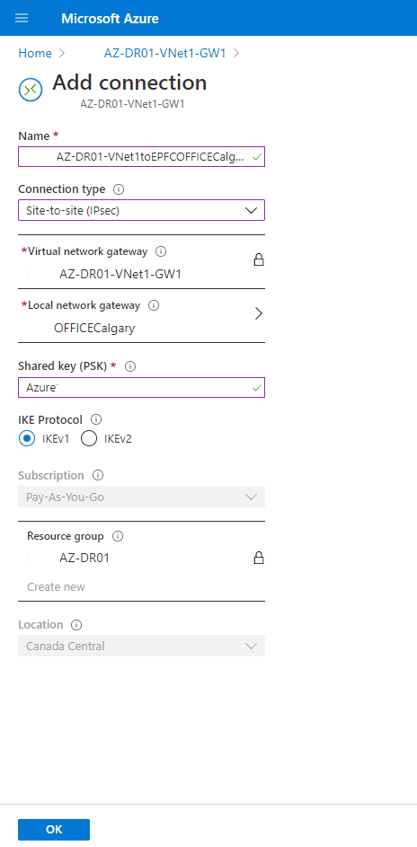The height and width of the screenshot is (847, 417).
Task: Click the OK button
Action: click(x=54, y=830)
